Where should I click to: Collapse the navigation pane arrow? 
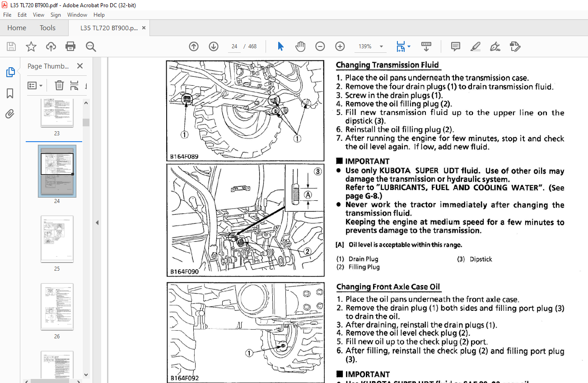point(97,222)
